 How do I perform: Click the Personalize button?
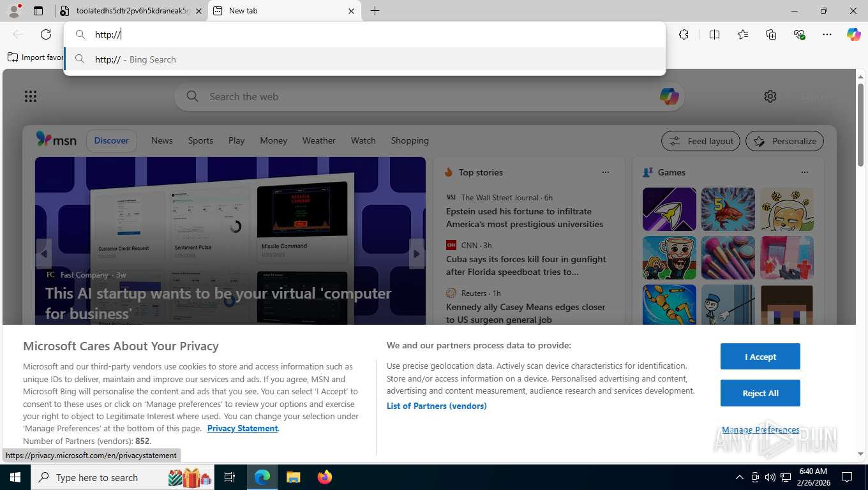(x=784, y=141)
